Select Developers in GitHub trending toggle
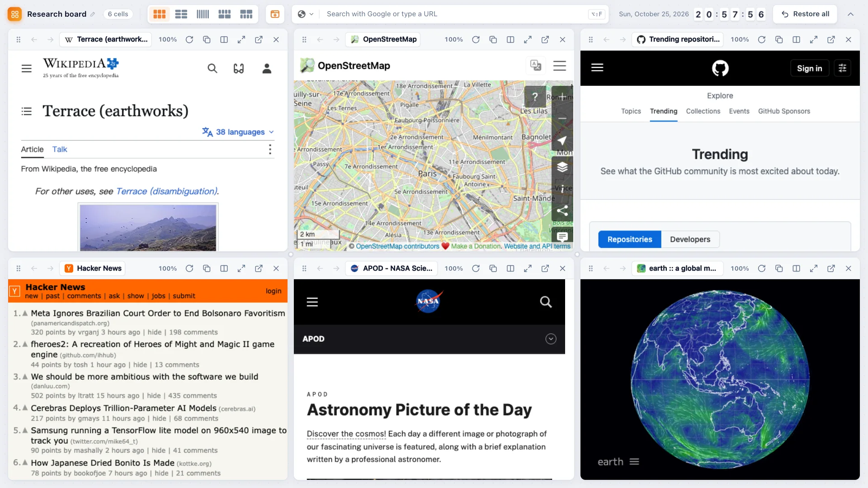Viewport: 868px width, 488px height. (x=690, y=239)
